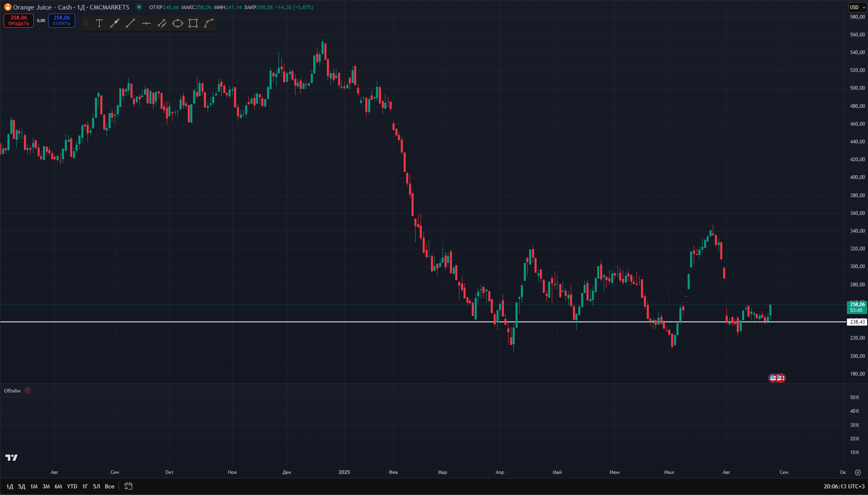The width and height of the screenshot is (868, 495).
Task: Click the blue КУПИТЬ buy button
Action: [x=61, y=21]
